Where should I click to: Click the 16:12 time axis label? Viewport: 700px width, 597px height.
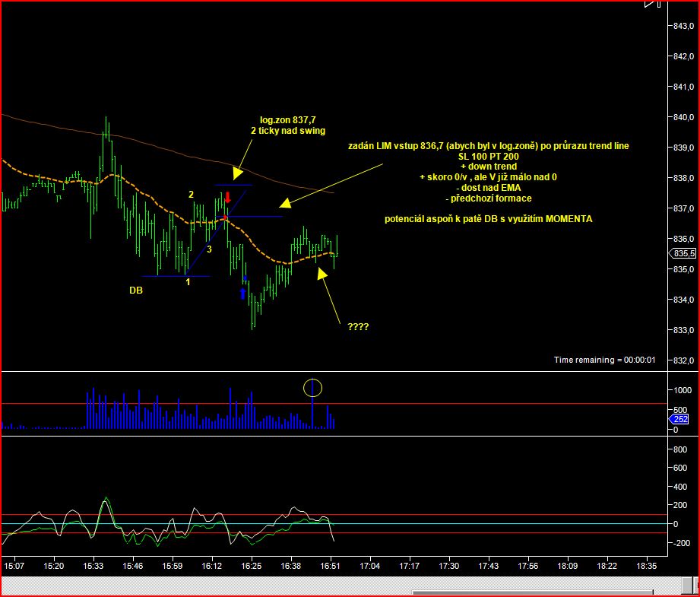[x=211, y=566]
